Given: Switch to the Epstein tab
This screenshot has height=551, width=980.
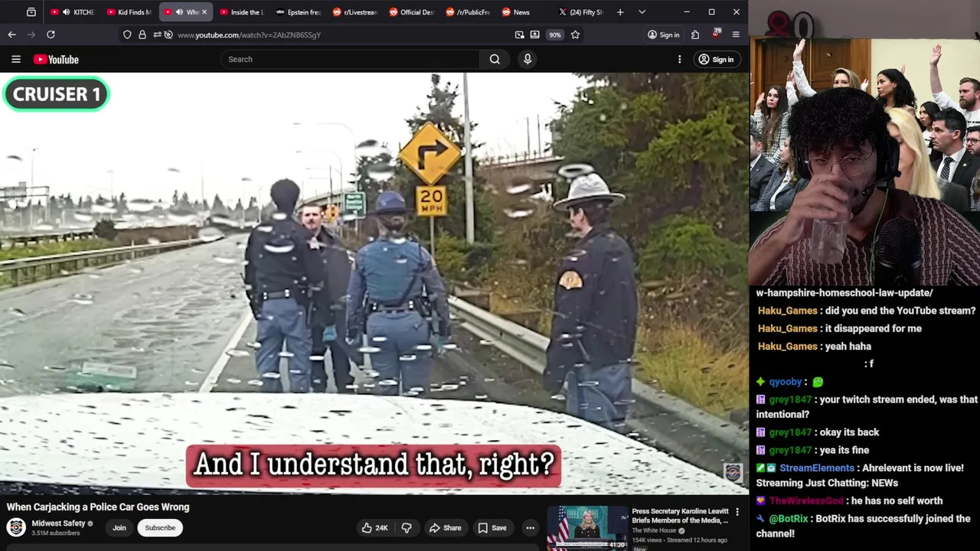Looking at the screenshot, I should click(x=299, y=12).
